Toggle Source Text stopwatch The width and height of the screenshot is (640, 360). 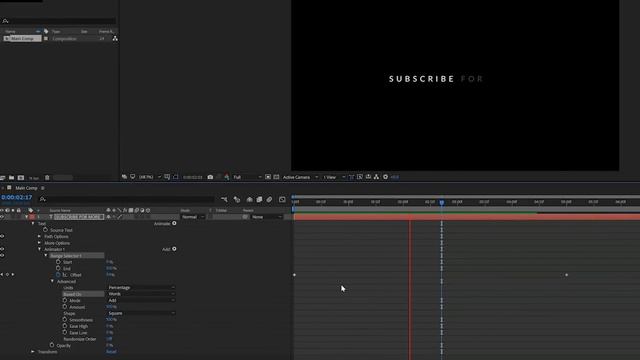(45, 230)
